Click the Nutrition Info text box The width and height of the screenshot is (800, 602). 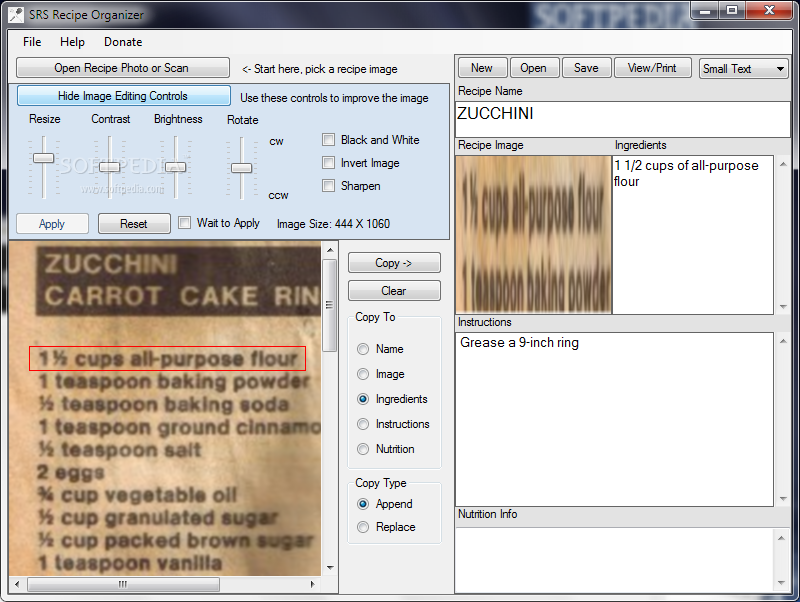point(614,560)
